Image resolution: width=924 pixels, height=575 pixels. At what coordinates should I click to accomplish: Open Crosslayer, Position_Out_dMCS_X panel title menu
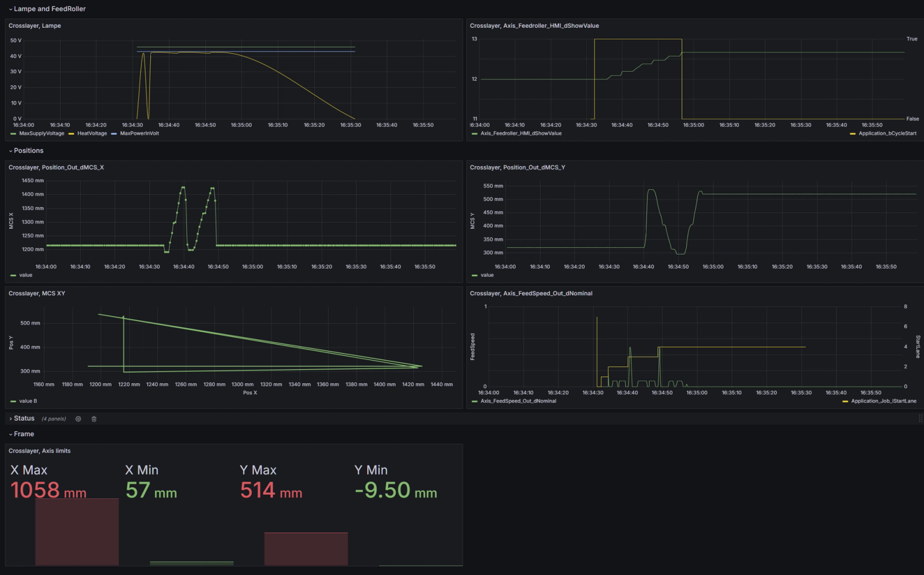[x=56, y=167]
